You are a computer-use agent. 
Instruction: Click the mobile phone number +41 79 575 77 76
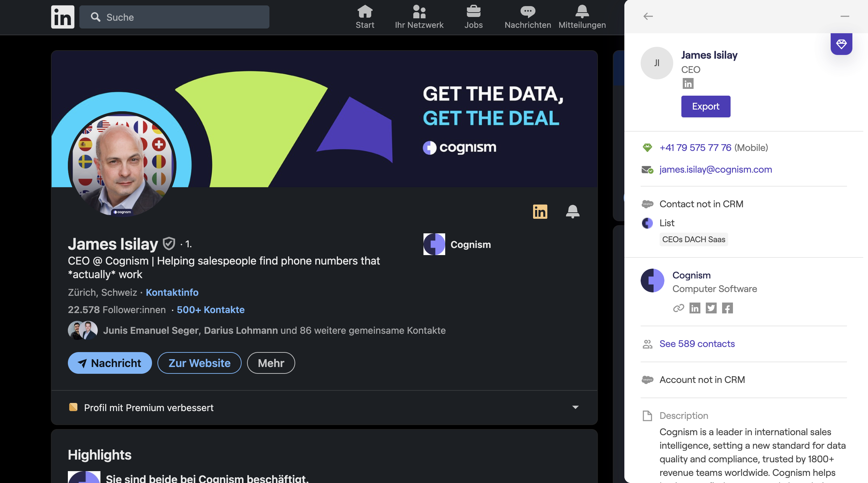click(695, 148)
